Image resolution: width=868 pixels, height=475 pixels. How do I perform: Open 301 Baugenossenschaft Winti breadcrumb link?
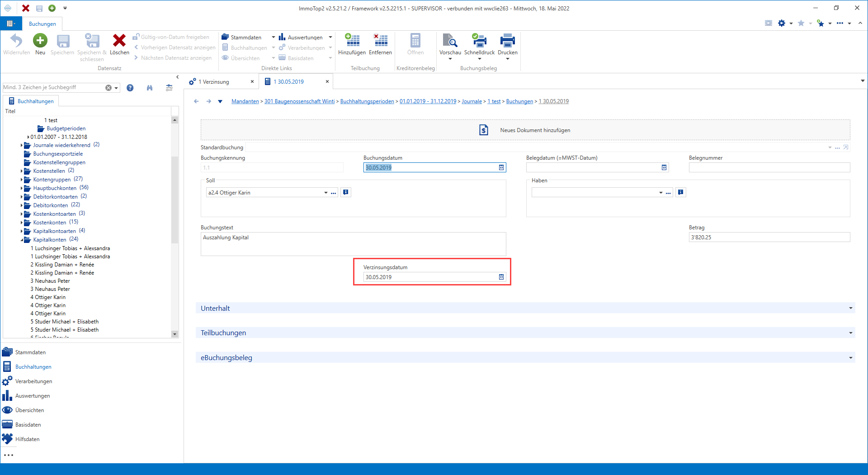[x=299, y=101]
